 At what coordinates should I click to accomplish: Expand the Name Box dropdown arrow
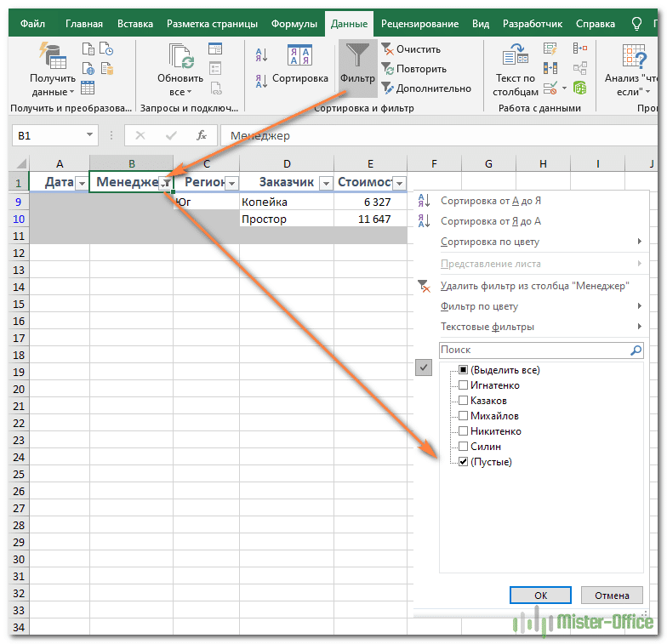pyautogui.click(x=90, y=135)
